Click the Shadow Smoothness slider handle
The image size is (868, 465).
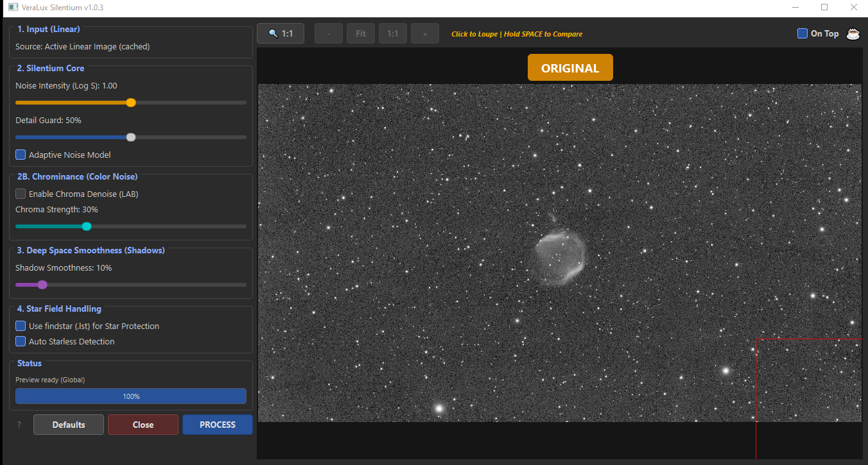pos(42,284)
